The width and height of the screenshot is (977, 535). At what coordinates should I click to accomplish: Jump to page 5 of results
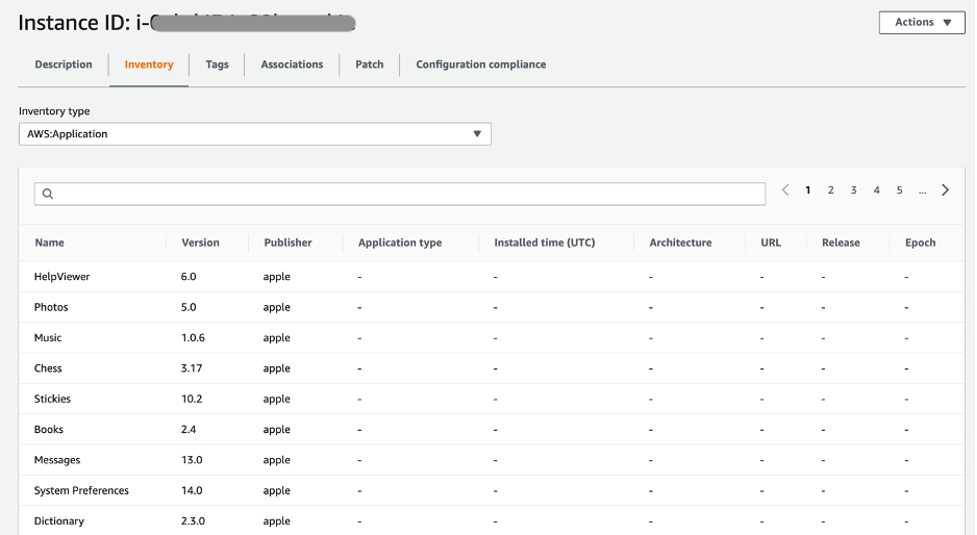(x=900, y=190)
